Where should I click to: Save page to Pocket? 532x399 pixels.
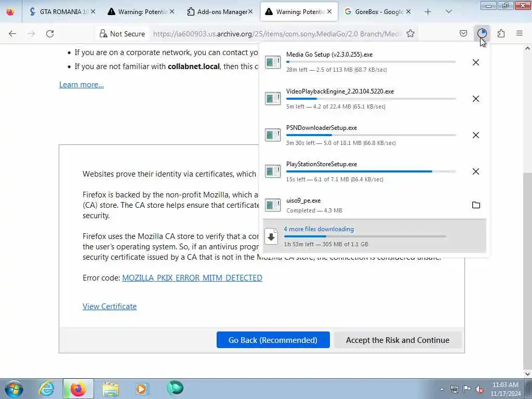463,33
